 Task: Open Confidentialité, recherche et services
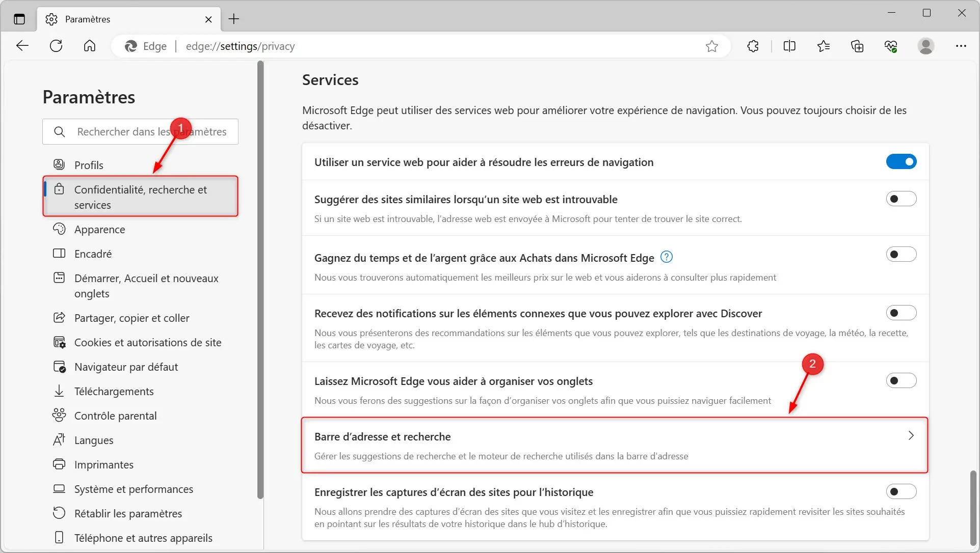pos(140,197)
